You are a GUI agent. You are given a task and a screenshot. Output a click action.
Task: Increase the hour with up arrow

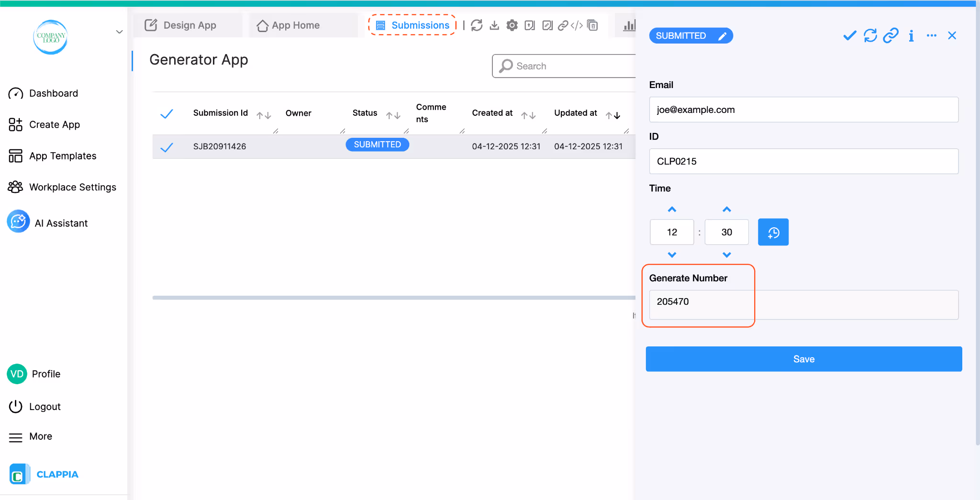pyautogui.click(x=672, y=210)
